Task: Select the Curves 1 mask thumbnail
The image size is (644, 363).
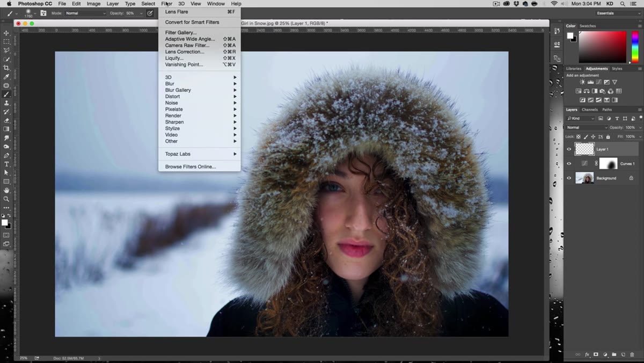Action: coord(608,164)
